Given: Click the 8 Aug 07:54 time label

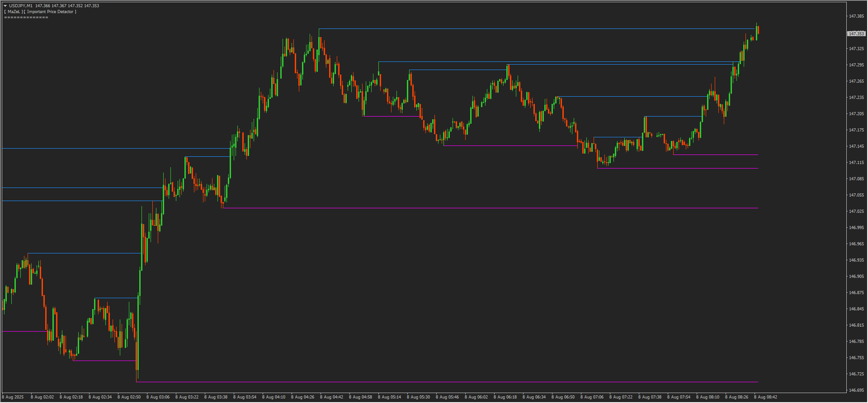Looking at the screenshot, I should click(679, 398).
